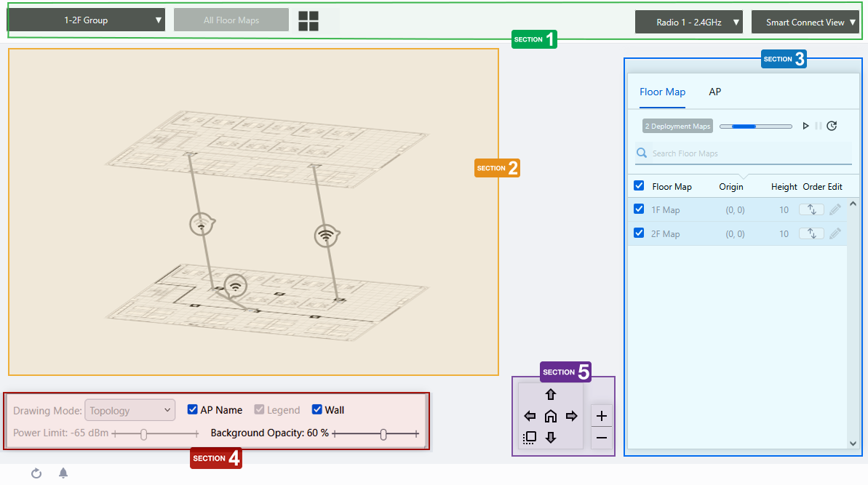Click the zoom in plus button
The width and height of the screenshot is (868, 485).
[602, 417]
